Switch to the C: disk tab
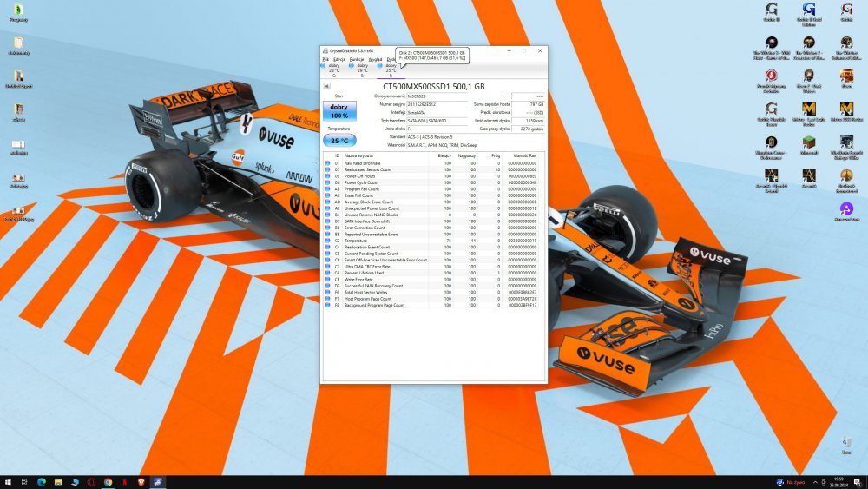The image size is (868, 489). pyautogui.click(x=334, y=68)
